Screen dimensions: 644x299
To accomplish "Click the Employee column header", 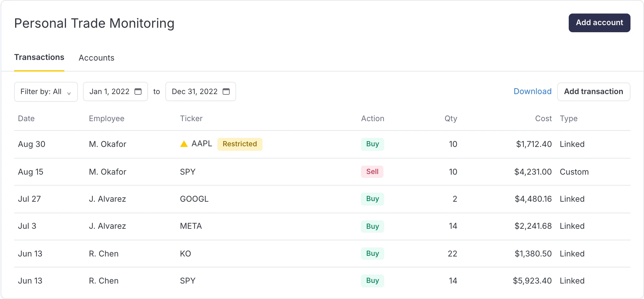I will coord(106,119).
